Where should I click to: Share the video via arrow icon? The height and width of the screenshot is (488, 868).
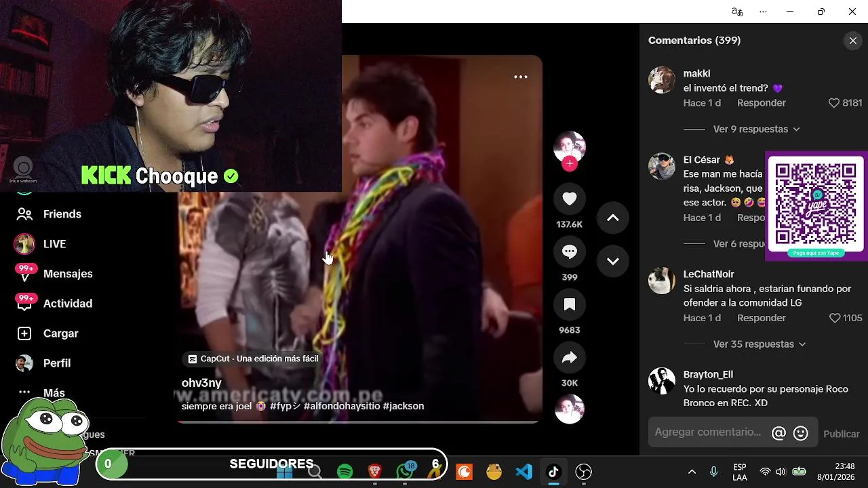[570, 357]
